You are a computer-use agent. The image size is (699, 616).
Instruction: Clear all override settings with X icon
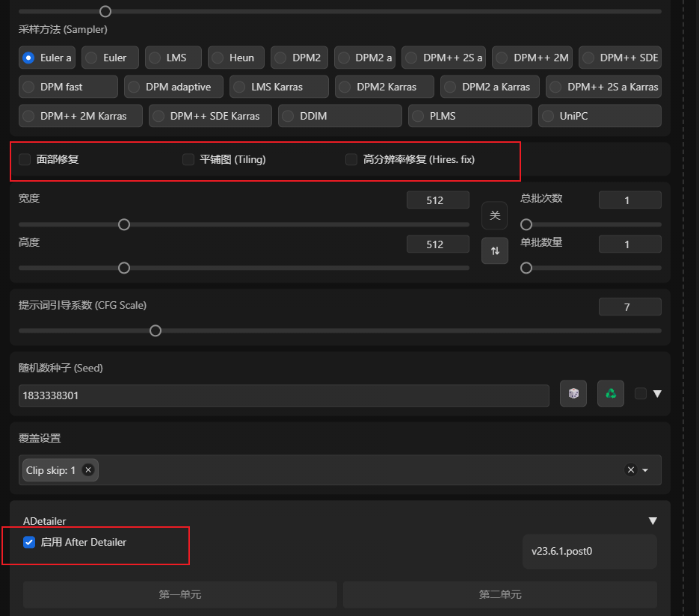pyautogui.click(x=631, y=469)
